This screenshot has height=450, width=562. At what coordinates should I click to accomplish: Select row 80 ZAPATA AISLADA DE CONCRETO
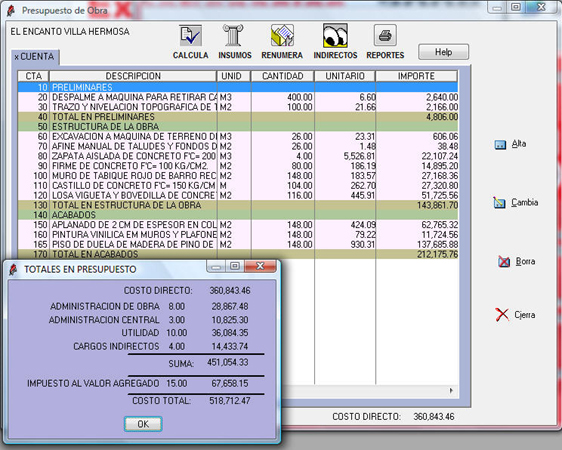click(238, 156)
